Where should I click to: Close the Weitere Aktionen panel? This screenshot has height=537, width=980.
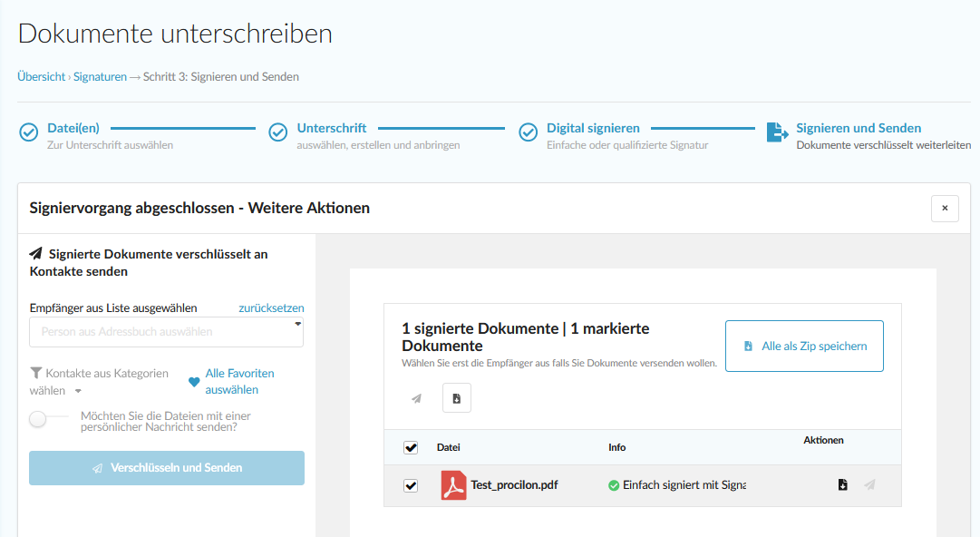(945, 209)
